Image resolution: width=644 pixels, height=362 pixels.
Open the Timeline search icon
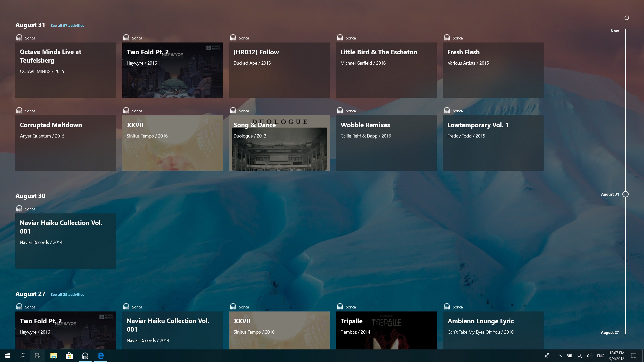click(x=625, y=18)
